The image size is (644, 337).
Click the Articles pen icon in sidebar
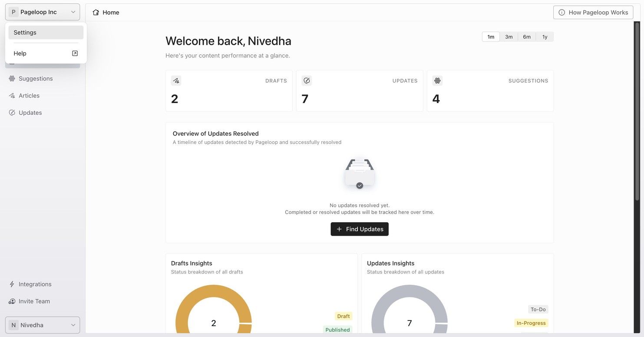click(12, 96)
